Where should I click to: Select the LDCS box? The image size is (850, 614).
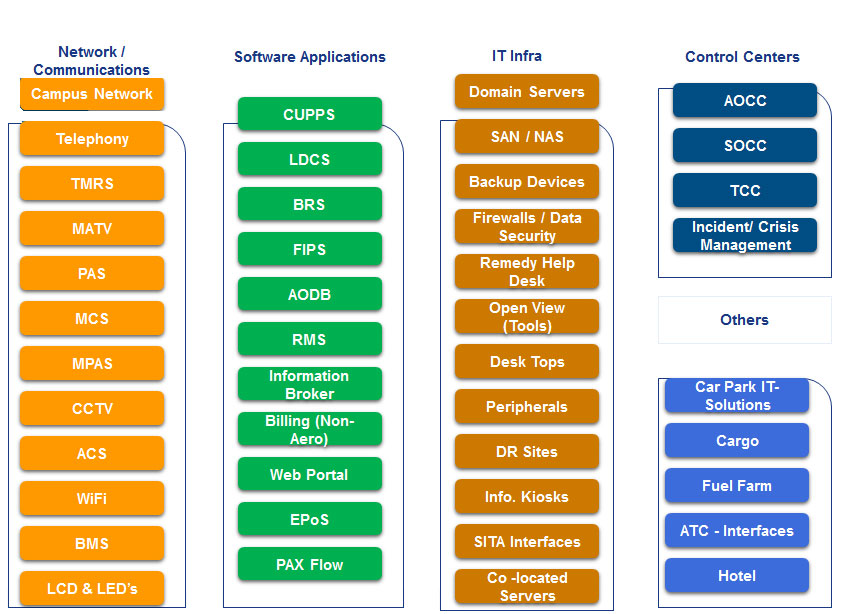click(x=310, y=159)
